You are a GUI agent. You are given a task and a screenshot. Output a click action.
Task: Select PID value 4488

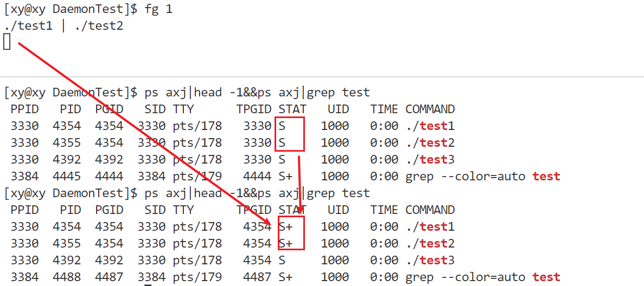[67, 277]
